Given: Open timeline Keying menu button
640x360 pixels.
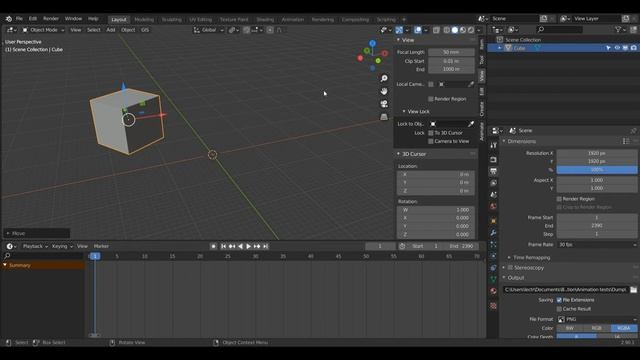Looking at the screenshot, I should (62, 246).
